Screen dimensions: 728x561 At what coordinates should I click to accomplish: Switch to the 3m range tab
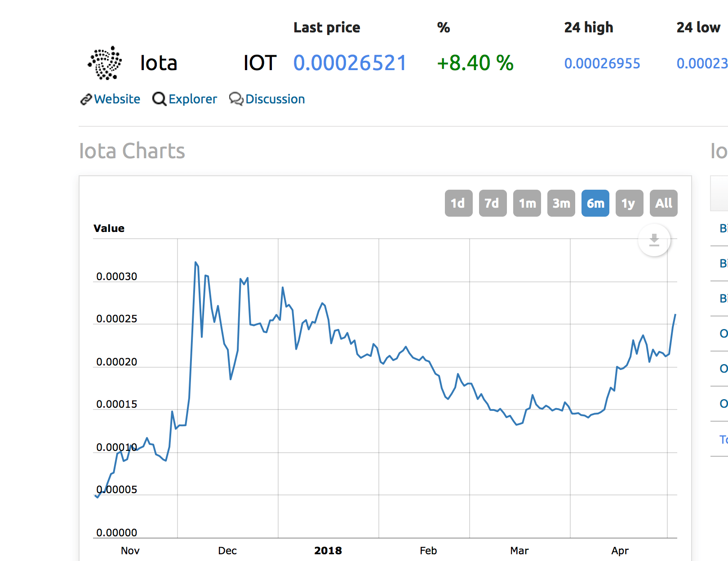pyautogui.click(x=561, y=203)
